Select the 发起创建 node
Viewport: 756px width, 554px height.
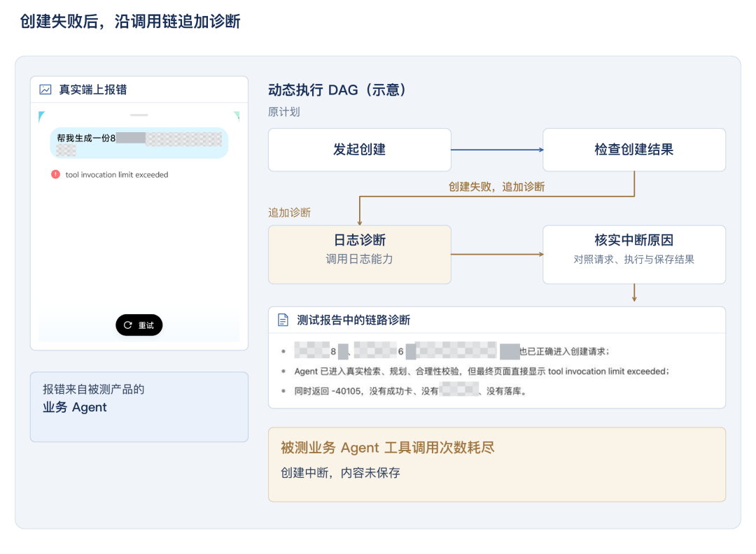(360, 150)
